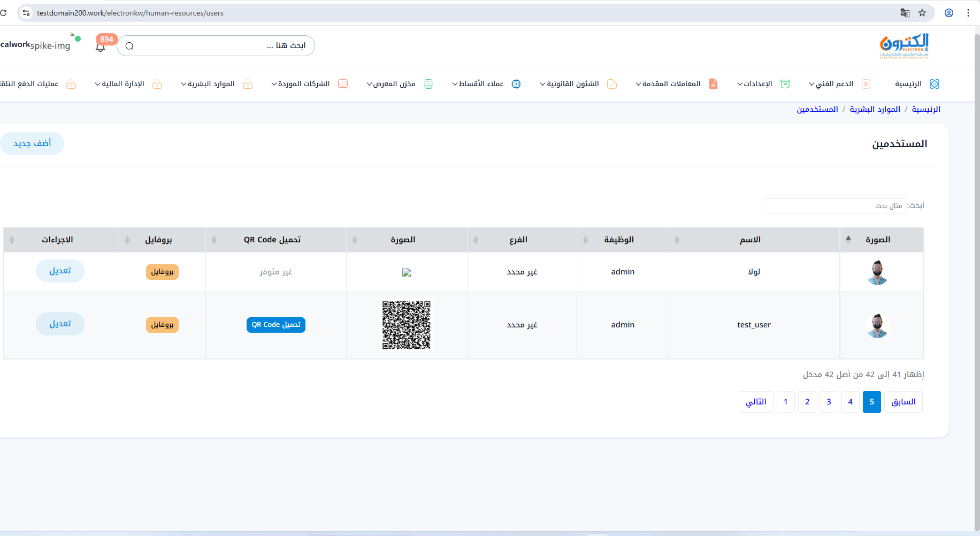The height and width of the screenshot is (536, 980).
Task: Click the search magnifier icon
Action: [x=129, y=46]
